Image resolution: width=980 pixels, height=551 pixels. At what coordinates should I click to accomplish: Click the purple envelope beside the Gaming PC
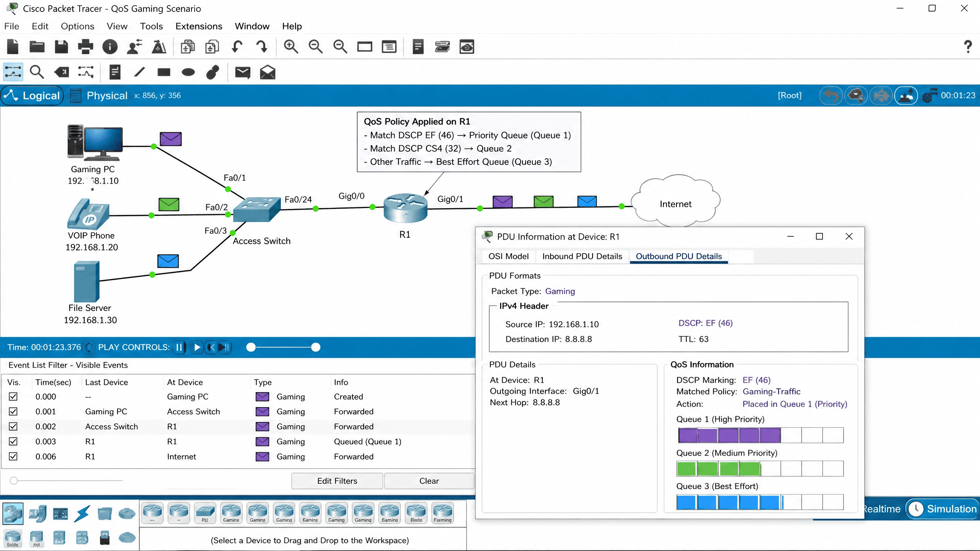click(x=171, y=139)
